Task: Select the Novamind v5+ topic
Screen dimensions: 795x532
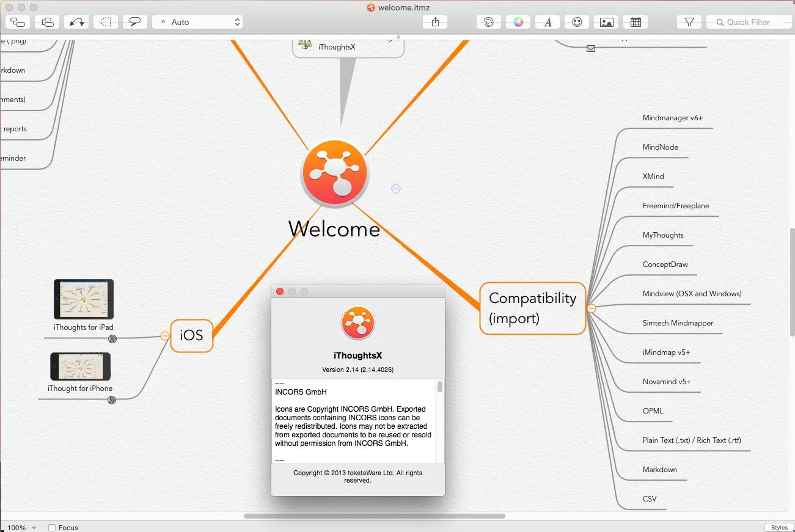Action: [667, 382]
